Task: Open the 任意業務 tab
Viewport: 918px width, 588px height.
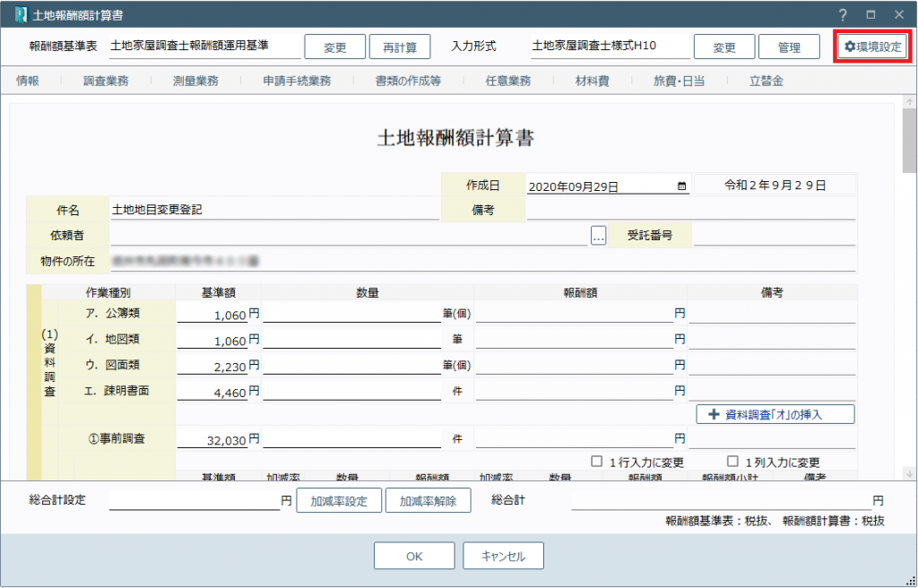Action: tap(508, 81)
